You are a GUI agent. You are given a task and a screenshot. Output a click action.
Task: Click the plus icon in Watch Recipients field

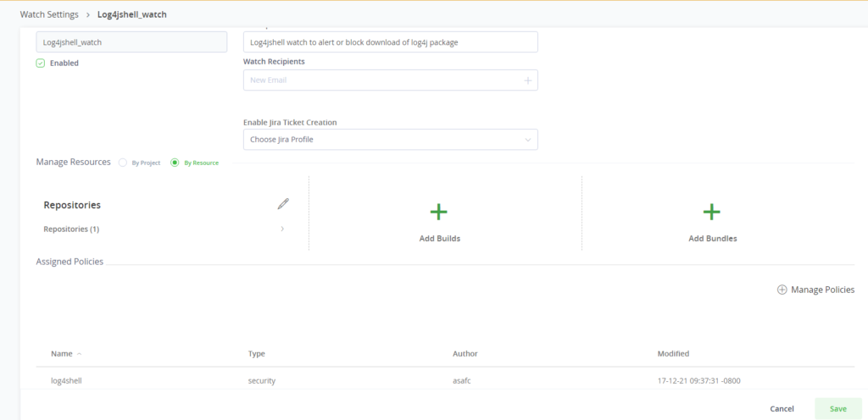coord(527,80)
